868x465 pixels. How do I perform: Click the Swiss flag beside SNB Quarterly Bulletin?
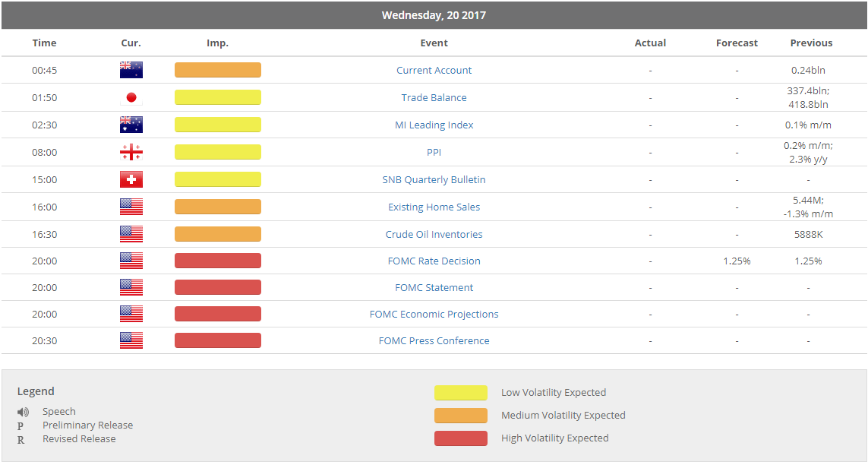[x=131, y=179]
